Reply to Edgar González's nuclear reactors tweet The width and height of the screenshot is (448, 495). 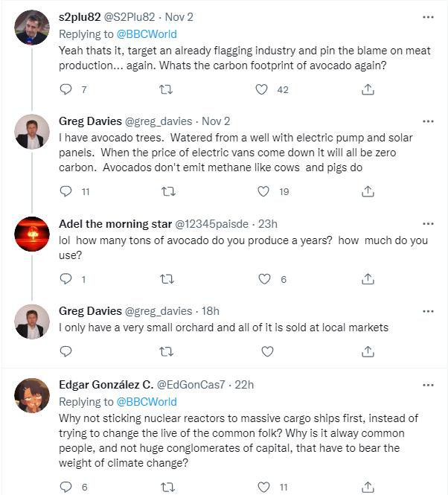65,487
